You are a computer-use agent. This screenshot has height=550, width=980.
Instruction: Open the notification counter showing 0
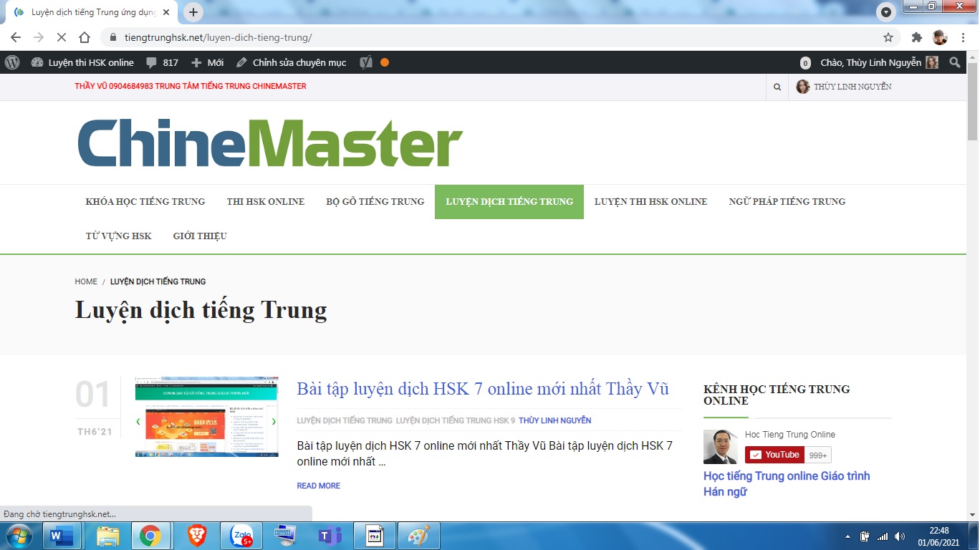(x=805, y=63)
